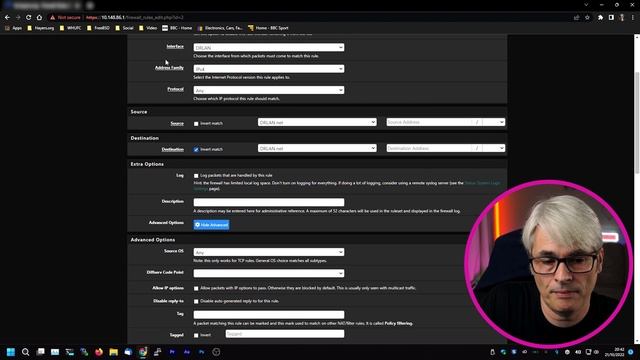
Task: Open the Diffserv Code Point dropdown
Action: (x=269, y=273)
